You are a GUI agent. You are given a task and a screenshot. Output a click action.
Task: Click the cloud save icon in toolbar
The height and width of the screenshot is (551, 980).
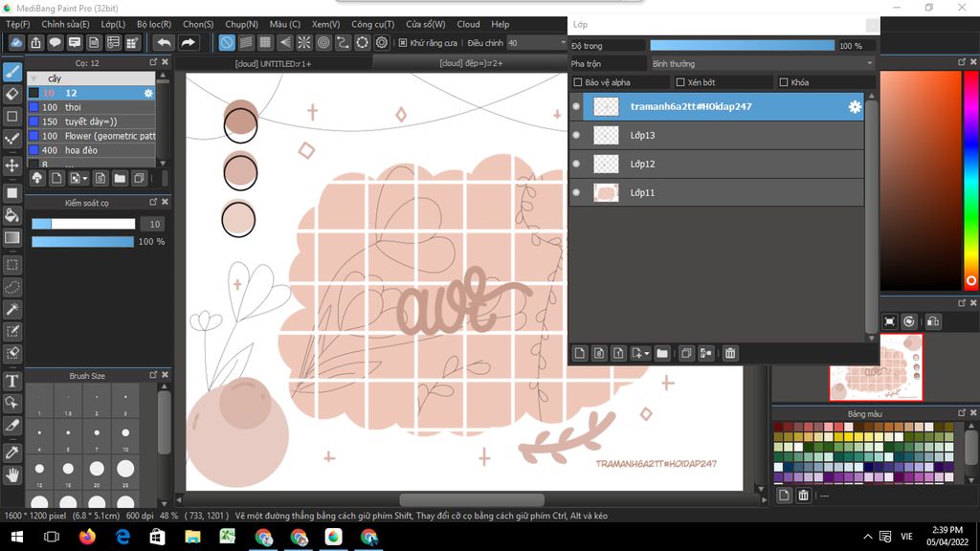coord(16,42)
